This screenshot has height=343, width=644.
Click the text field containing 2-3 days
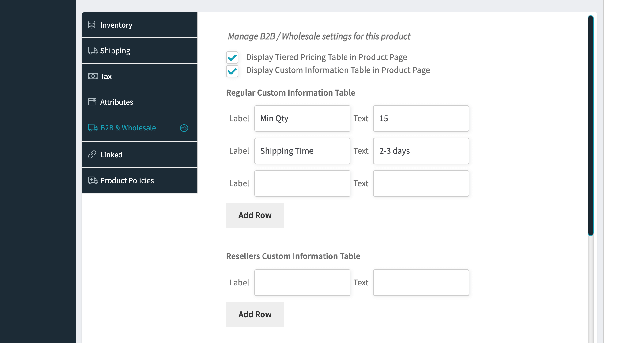tap(421, 151)
